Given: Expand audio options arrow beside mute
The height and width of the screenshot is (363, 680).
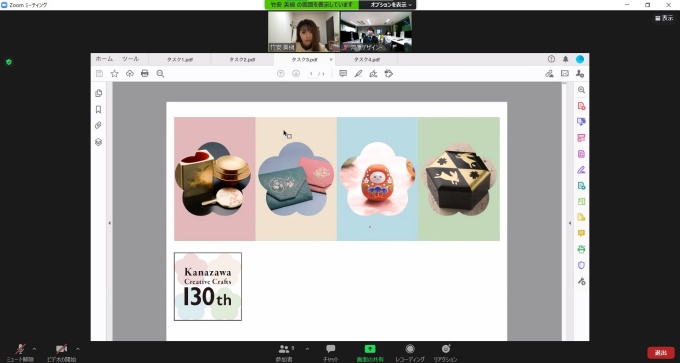Looking at the screenshot, I should pos(34,348).
